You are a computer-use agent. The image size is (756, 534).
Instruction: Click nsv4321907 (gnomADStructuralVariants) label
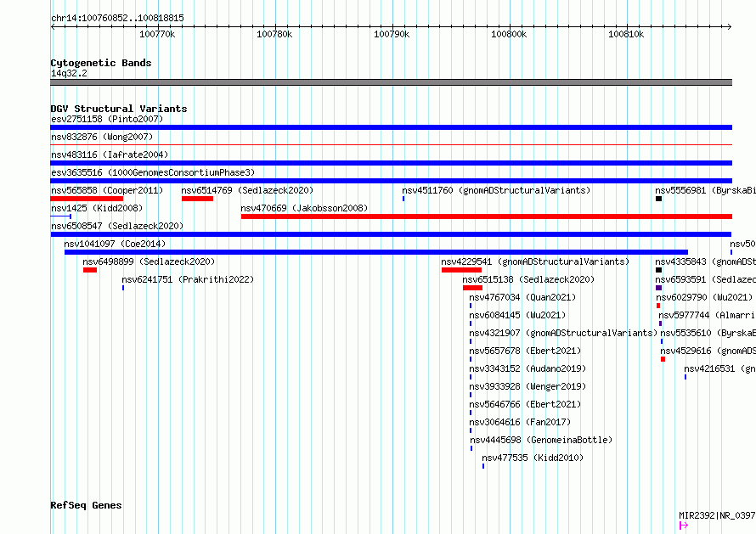[x=563, y=333]
